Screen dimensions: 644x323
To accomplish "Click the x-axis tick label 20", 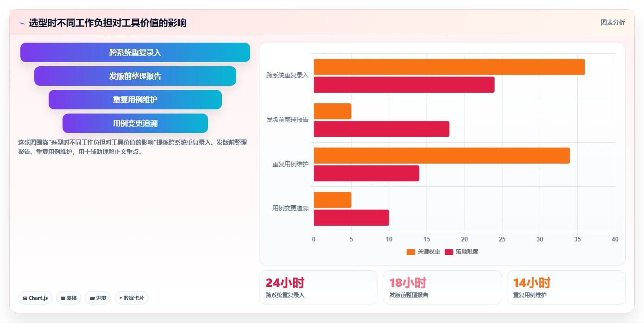I will pyautogui.click(x=464, y=239).
